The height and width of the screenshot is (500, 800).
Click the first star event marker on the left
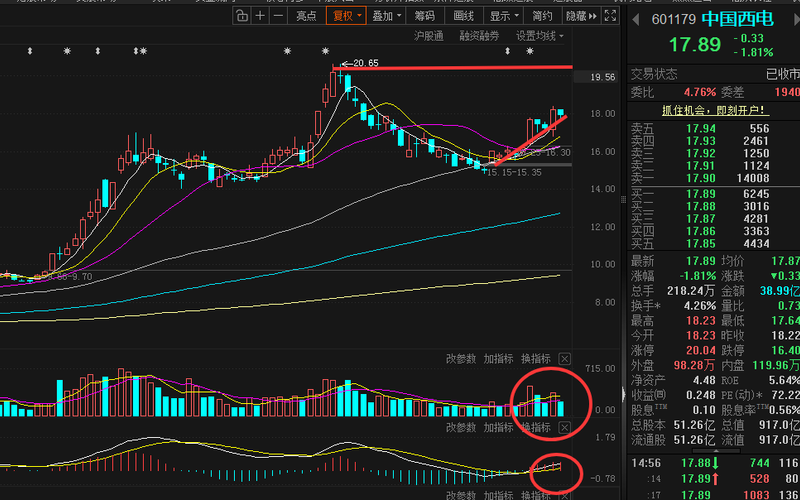[67, 51]
